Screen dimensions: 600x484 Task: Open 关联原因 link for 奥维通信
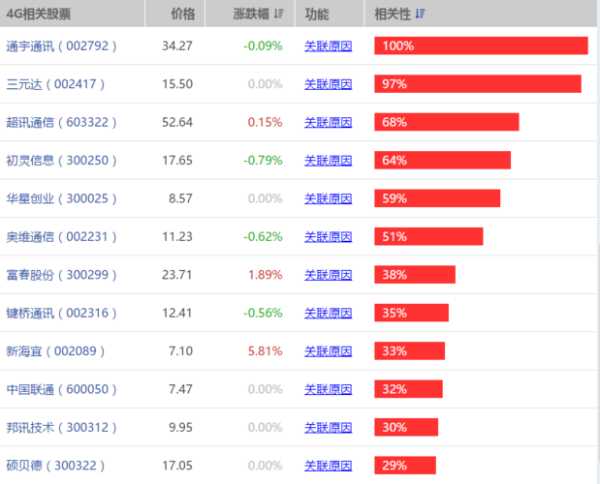tap(328, 237)
